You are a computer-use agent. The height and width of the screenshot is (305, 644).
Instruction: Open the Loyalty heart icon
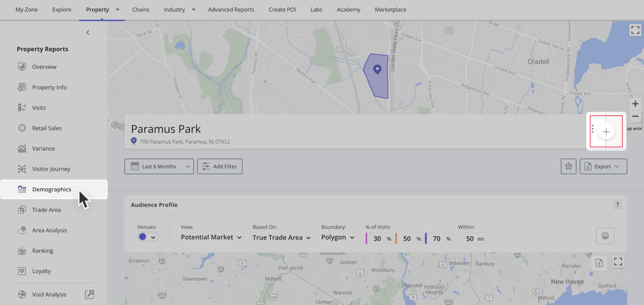[22, 271]
